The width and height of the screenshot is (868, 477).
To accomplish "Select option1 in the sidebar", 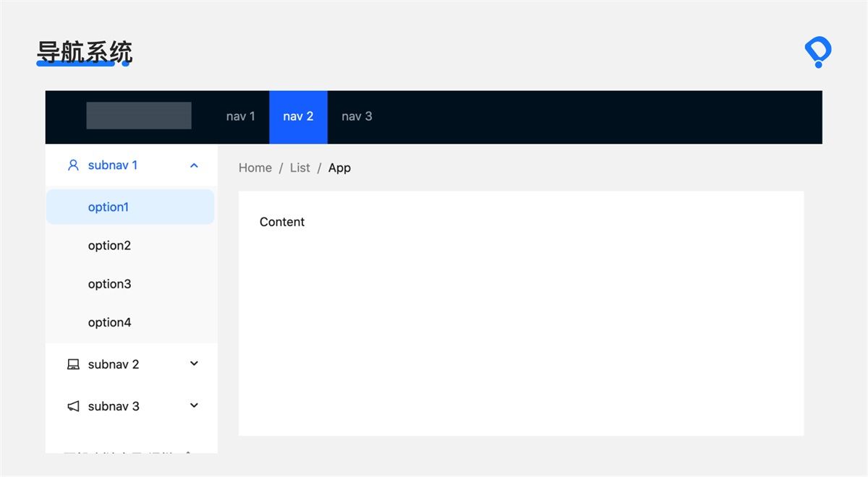I will [130, 207].
